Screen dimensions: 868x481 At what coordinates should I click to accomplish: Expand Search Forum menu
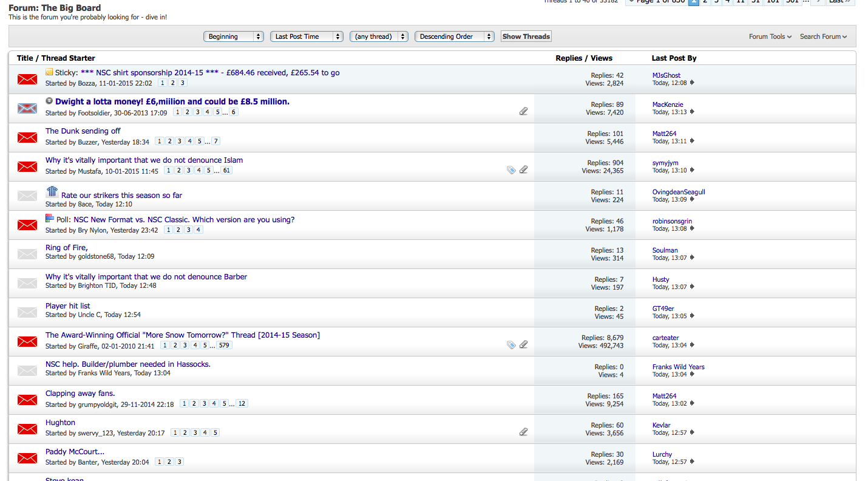pyautogui.click(x=823, y=36)
